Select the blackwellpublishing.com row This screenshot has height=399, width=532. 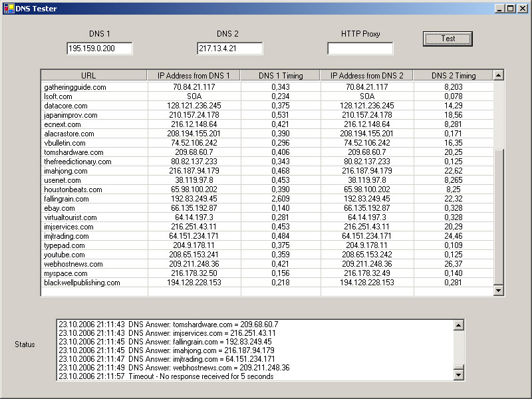pos(267,283)
